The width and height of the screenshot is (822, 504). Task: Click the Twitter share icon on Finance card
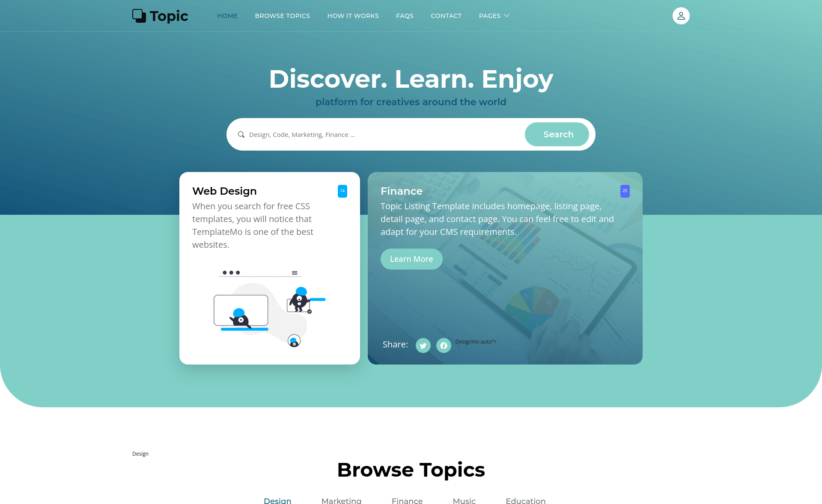423,344
